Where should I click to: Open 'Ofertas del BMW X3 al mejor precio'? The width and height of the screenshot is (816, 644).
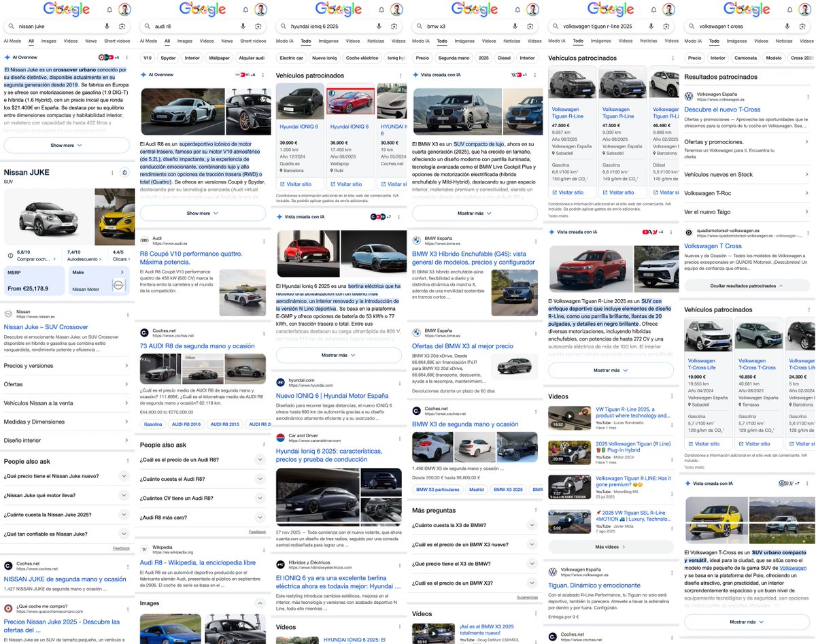[462, 346]
